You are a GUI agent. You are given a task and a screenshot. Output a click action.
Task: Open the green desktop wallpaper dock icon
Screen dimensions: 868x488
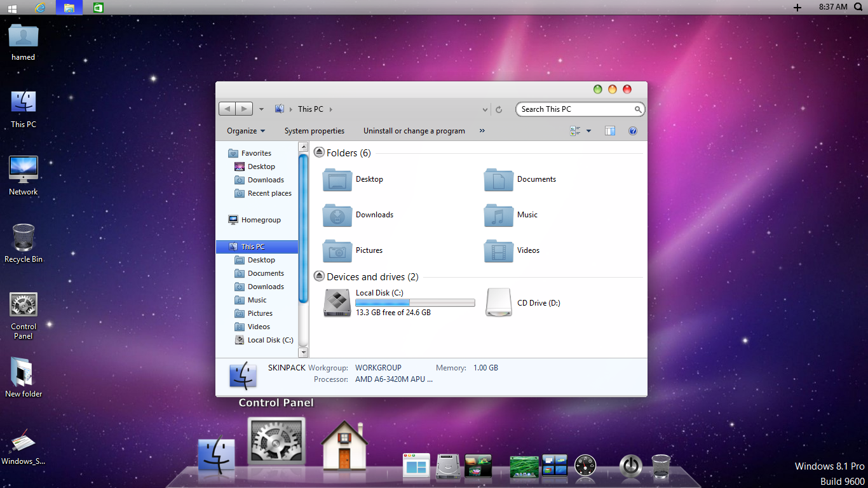point(524,467)
